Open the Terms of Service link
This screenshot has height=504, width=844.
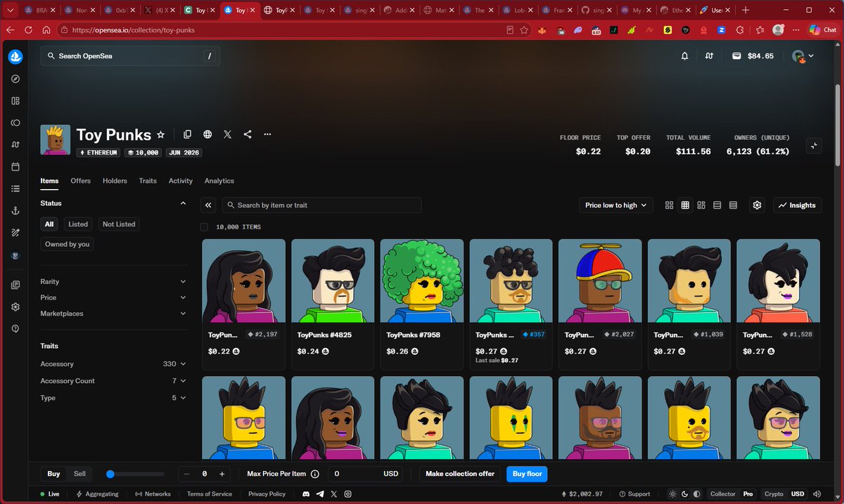[210, 494]
